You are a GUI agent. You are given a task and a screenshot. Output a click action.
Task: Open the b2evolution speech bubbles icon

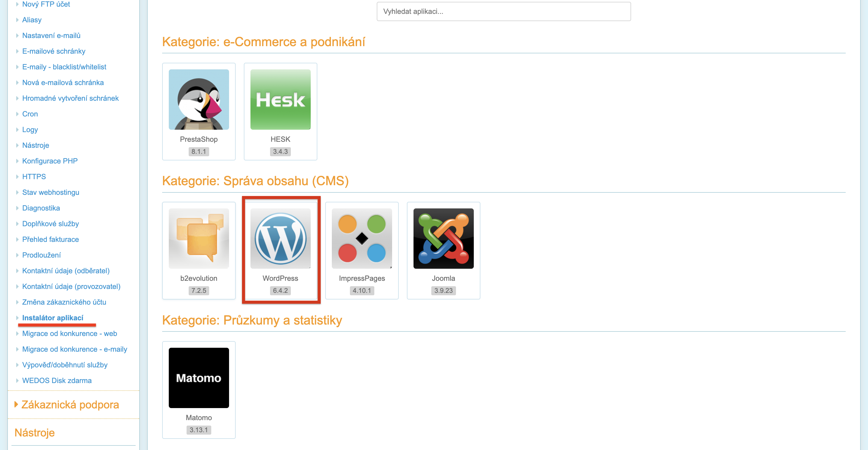point(199,238)
